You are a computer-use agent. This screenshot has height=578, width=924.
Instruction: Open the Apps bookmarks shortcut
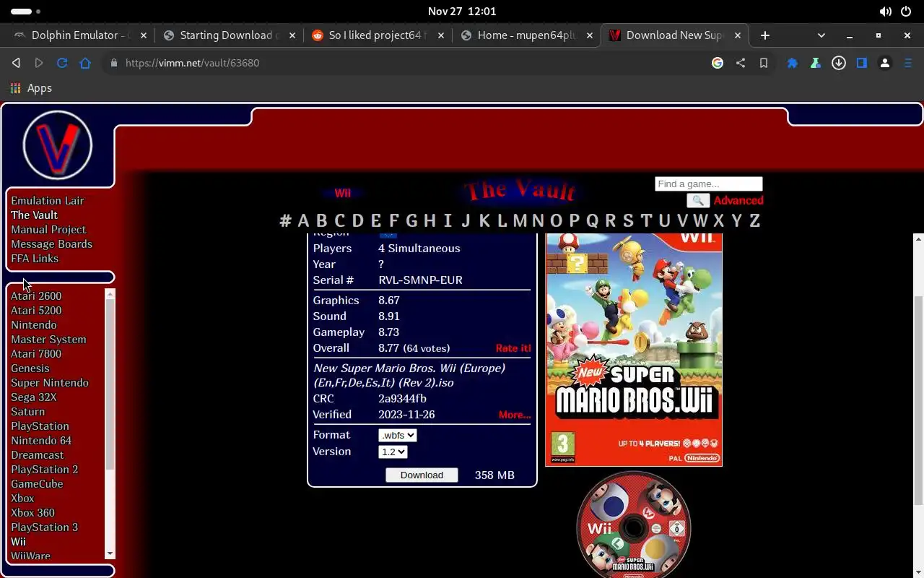click(30, 88)
